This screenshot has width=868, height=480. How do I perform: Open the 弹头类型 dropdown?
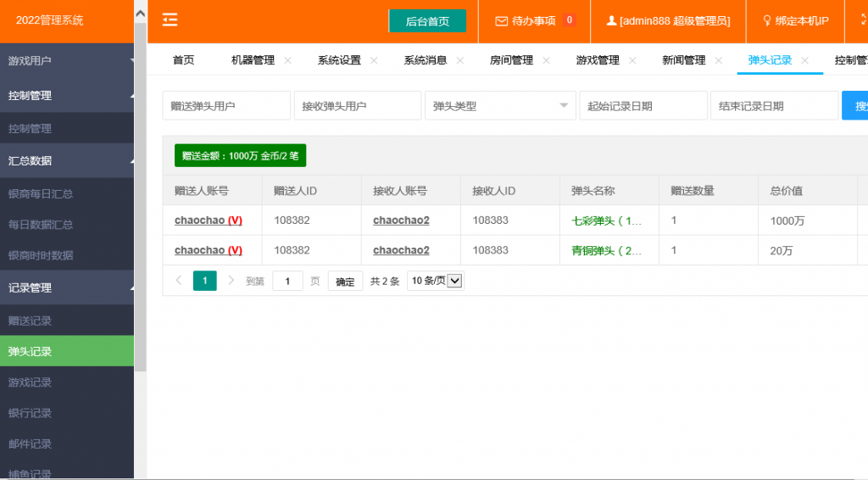500,106
